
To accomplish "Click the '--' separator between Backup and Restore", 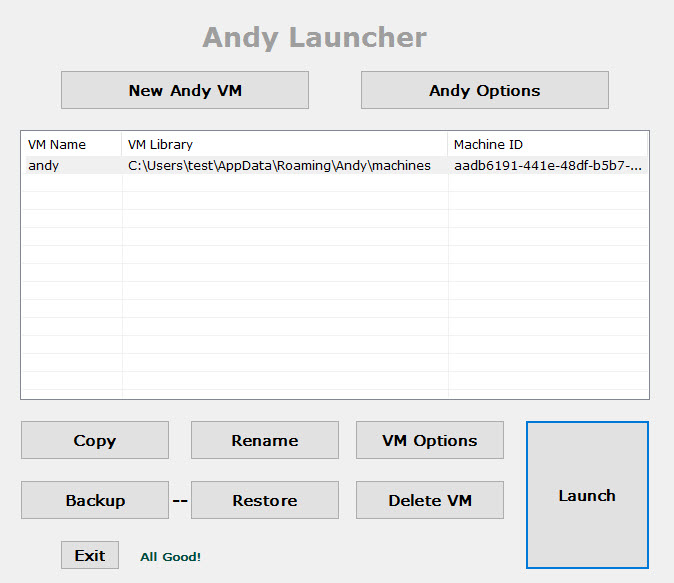I will 180,501.
